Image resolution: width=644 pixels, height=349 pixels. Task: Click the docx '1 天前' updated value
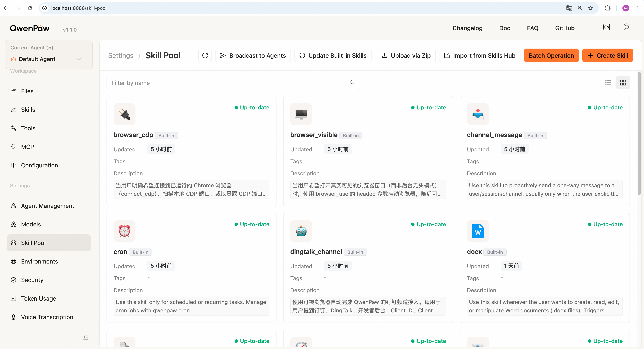(x=511, y=266)
